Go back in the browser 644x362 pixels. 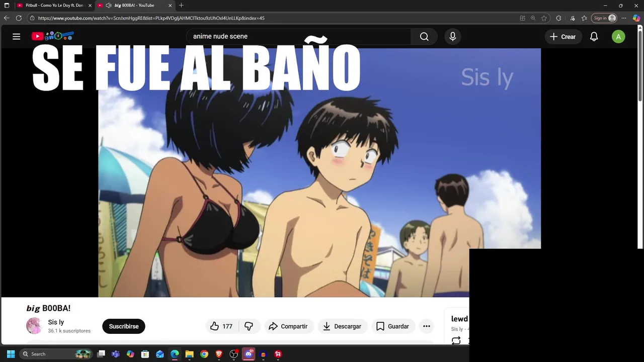[x=7, y=18]
